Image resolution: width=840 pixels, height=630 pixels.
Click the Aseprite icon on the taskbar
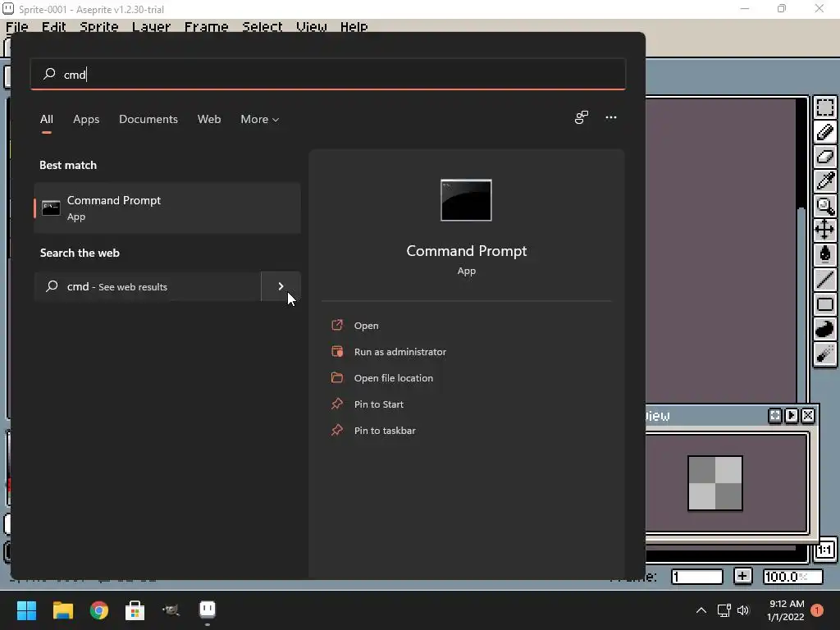(x=208, y=610)
